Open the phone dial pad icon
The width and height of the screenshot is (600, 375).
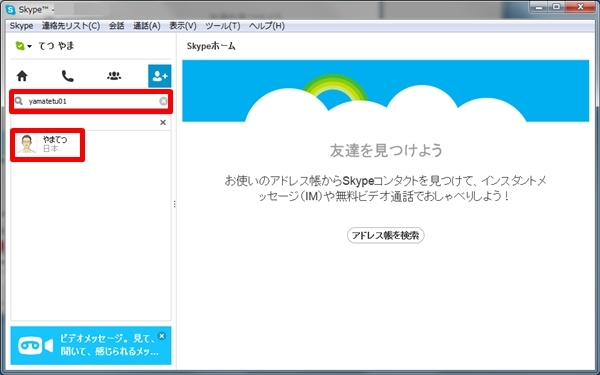point(68,76)
